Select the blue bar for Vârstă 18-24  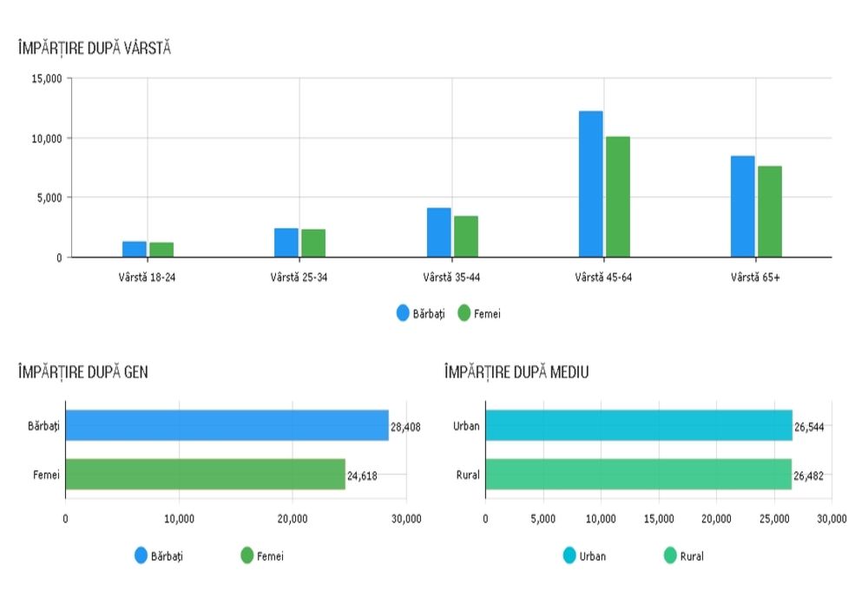[x=134, y=249]
